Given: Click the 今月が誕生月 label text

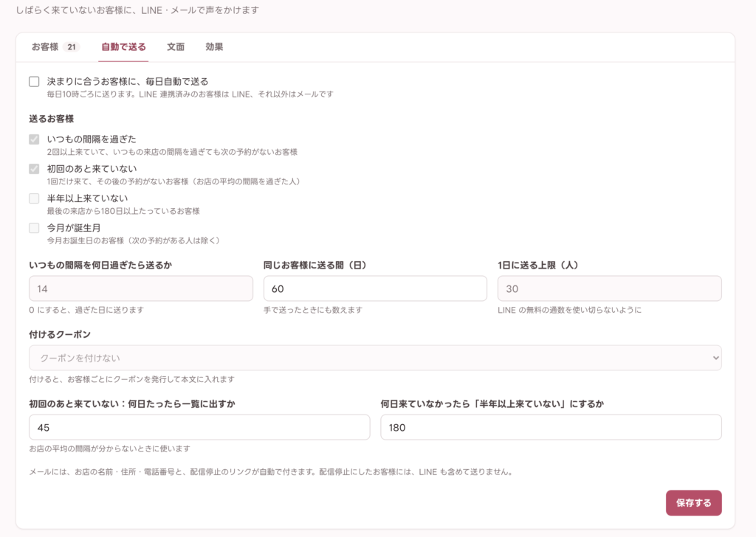Looking at the screenshot, I should (74, 227).
